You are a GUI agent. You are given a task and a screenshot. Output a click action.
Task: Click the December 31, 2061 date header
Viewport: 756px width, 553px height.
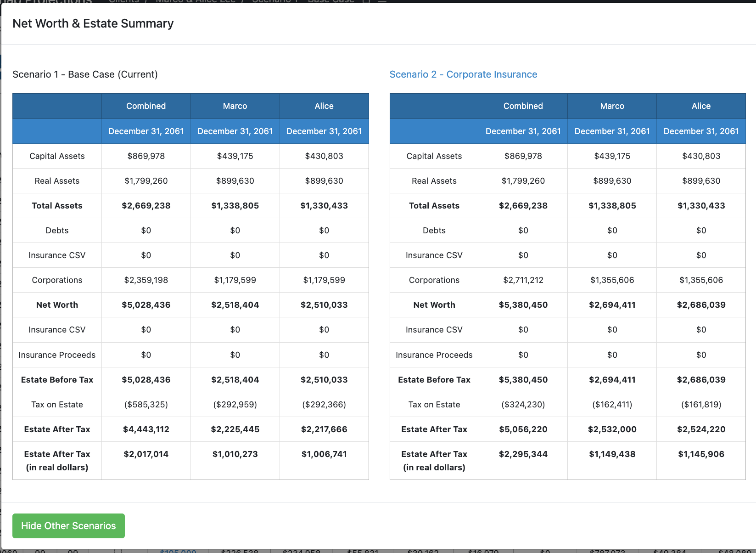pos(146,131)
